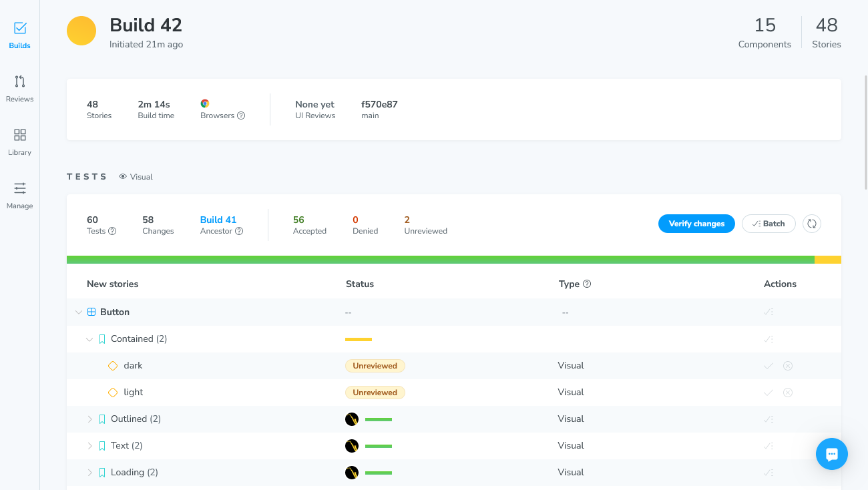Image resolution: width=868 pixels, height=490 pixels.
Task: Click the refresh rerun icon button
Action: pos(812,224)
